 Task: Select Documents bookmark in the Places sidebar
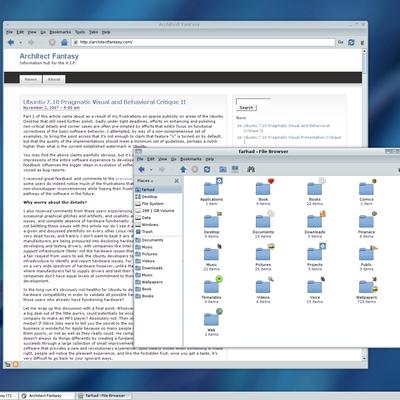point(159,240)
